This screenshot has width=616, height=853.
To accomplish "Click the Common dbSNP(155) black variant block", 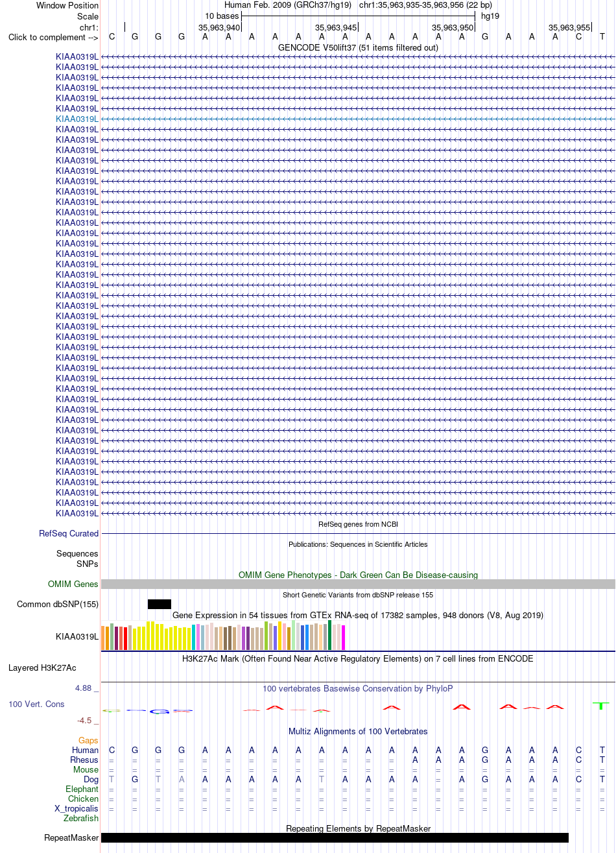I will click(160, 604).
